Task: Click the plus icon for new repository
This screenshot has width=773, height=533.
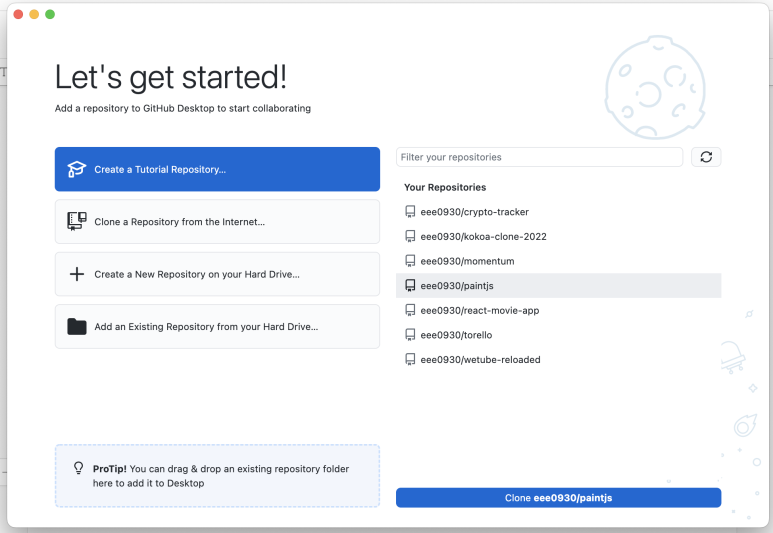Action: pyautogui.click(x=76, y=274)
